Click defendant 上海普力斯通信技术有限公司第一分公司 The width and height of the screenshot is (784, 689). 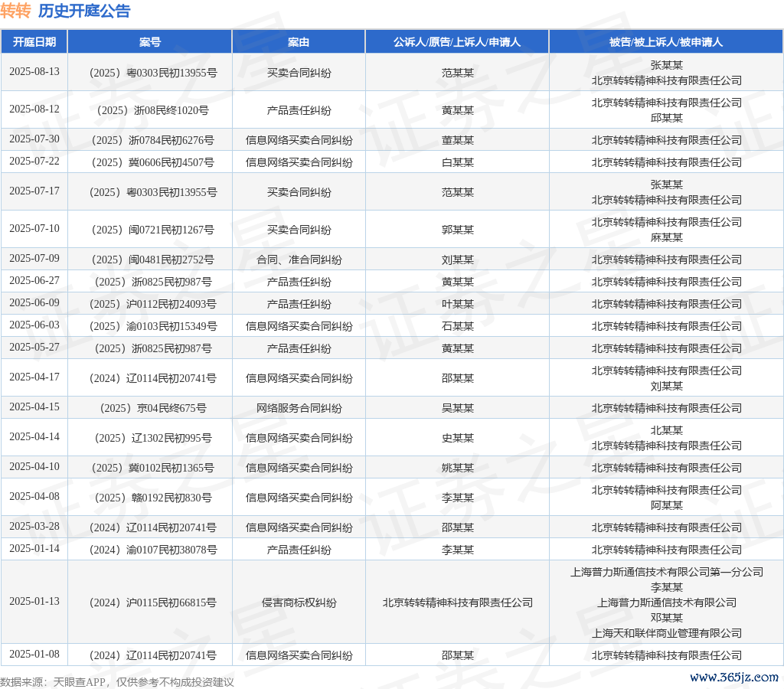(666, 572)
